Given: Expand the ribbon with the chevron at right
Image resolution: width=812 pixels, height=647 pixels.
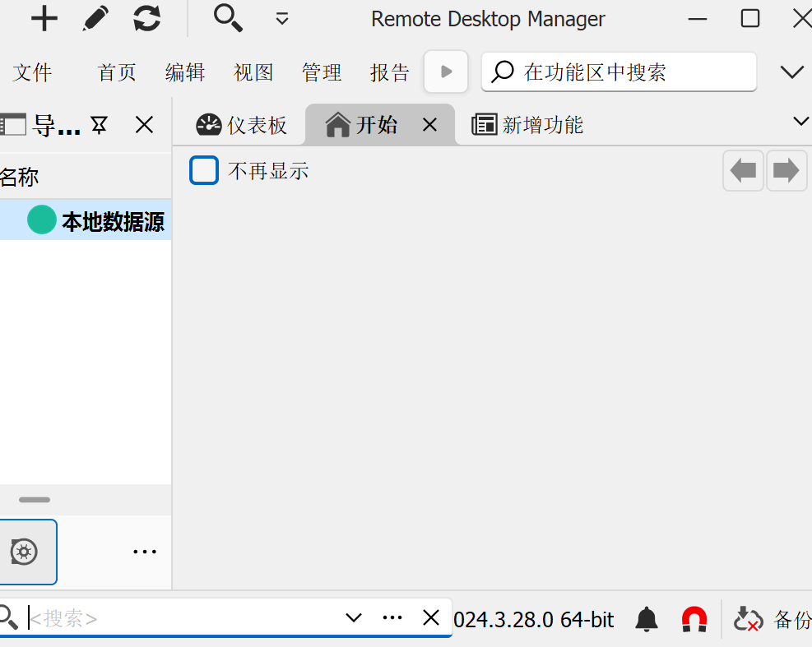Looking at the screenshot, I should (791, 72).
